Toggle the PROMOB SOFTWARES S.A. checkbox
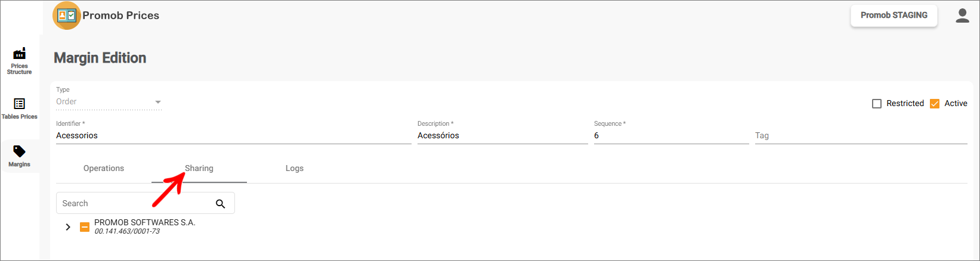 [x=85, y=227]
